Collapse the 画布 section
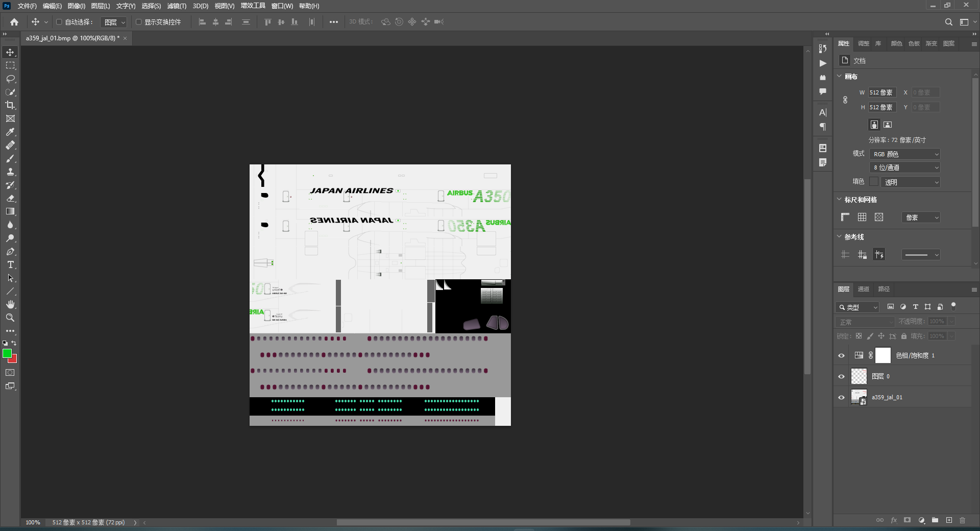 click(839, 76)
